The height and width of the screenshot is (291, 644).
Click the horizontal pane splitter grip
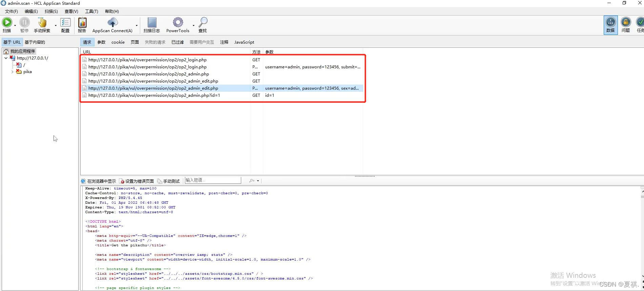(x=365, y=176)
